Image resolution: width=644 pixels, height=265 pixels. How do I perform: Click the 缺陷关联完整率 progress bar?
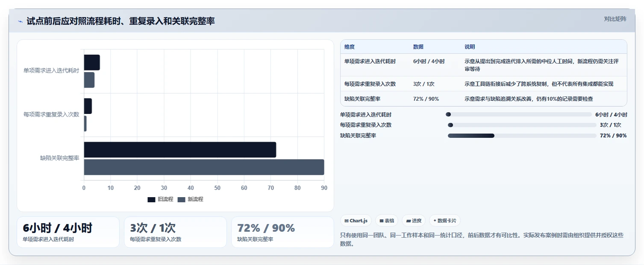(522, 136)
